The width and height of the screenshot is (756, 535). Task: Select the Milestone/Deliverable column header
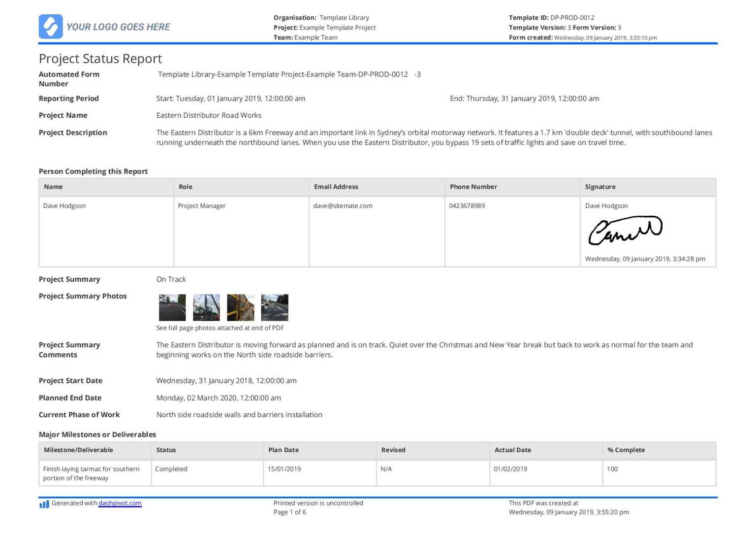pyautogui.click(x=78, y=450)
